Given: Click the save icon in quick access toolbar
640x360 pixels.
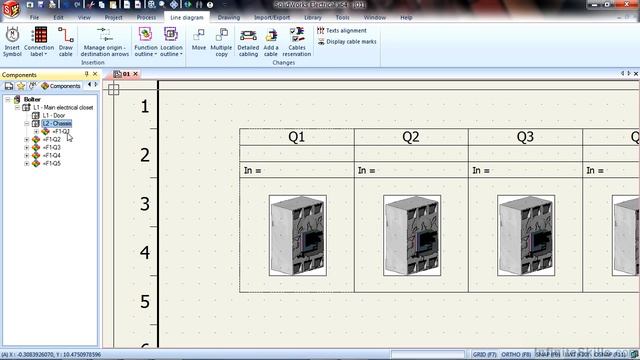Looking at the screenshot, I should (41, 5).
